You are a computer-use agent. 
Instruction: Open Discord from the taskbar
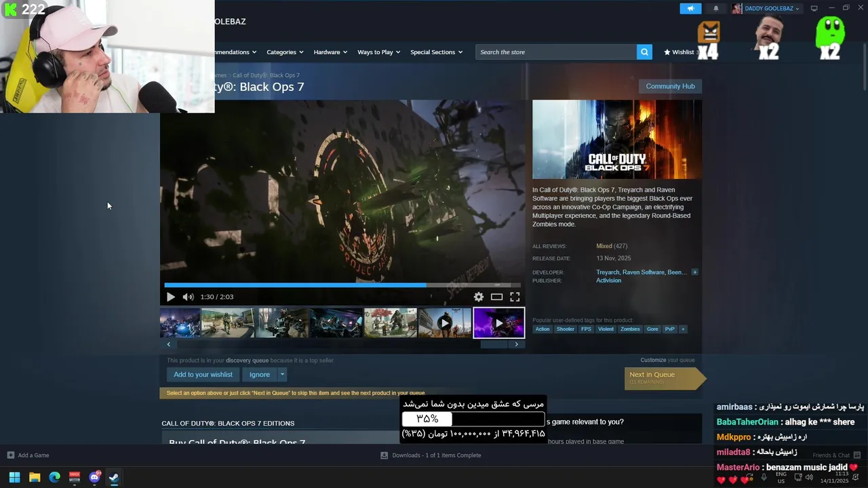tap(94, 477)
